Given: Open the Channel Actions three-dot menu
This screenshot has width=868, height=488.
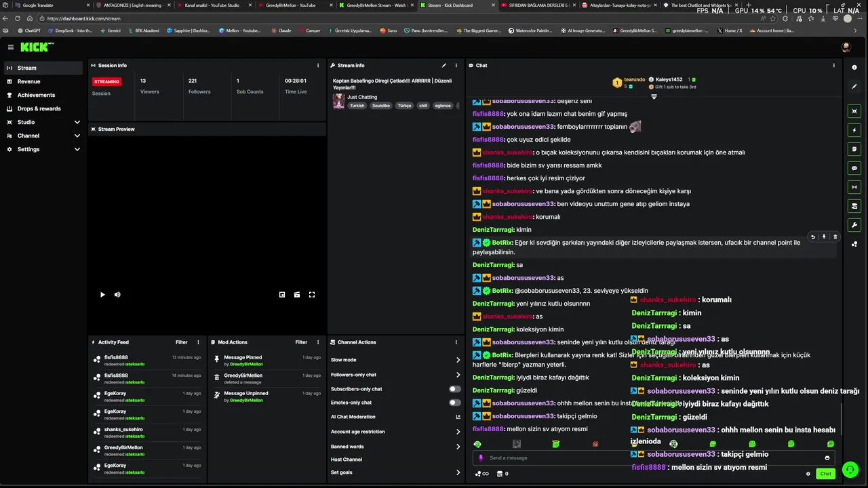Looking at the screenshot, I should pyautogui.click(x=456, y=342).
